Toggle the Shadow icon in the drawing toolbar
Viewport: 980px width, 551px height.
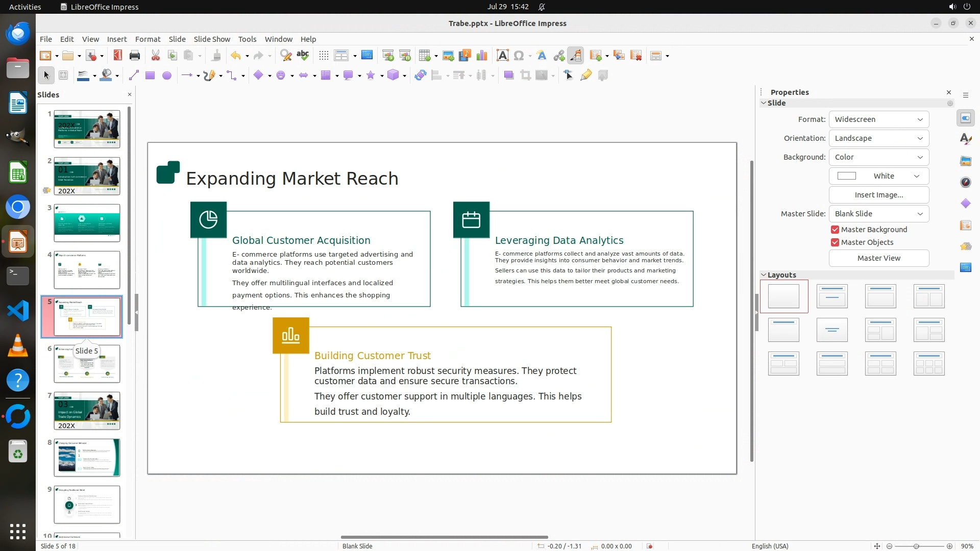[508, 76]
